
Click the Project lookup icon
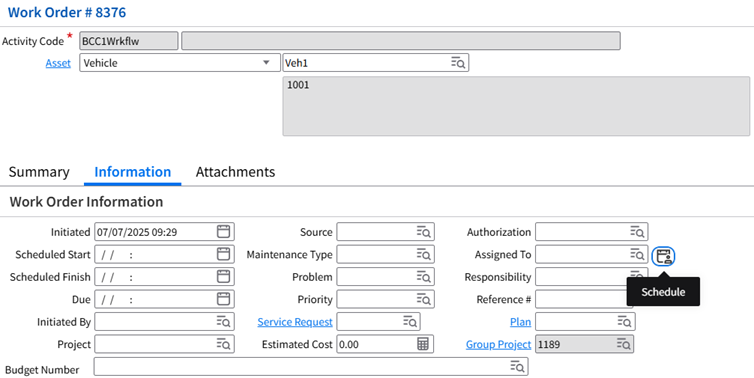coord(223,344)
